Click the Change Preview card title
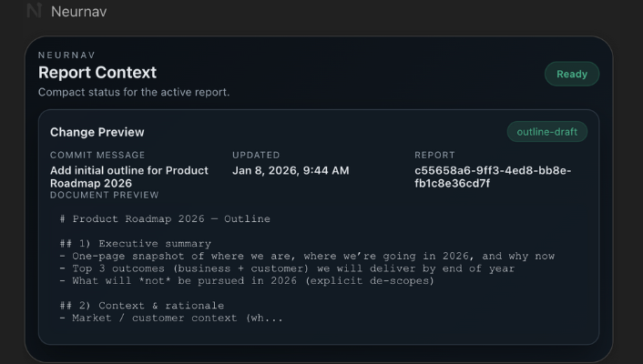Image resolution: width=643 pixels, height=364 pixels. point(97,132)
